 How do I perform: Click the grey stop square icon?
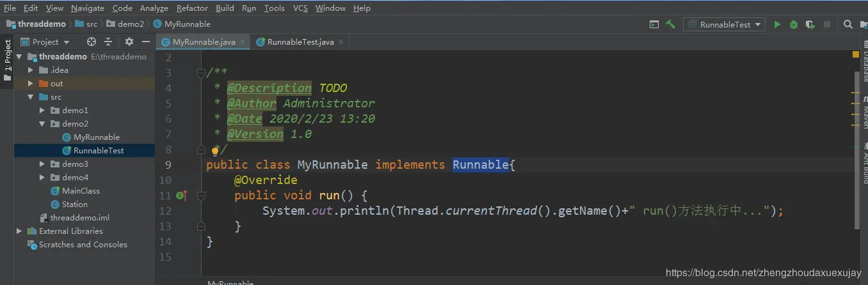pyautogui.click(x=827, y=24)
